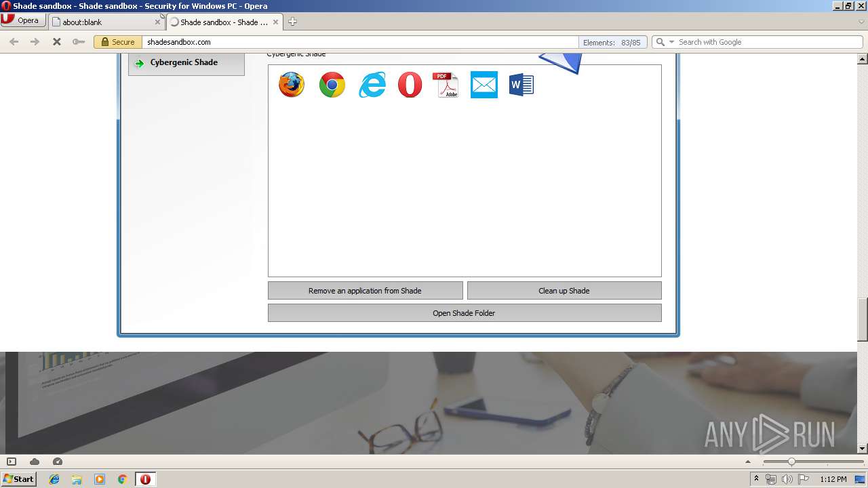
Task: Click the Action Center flag icon
Action: coord(803,479)
